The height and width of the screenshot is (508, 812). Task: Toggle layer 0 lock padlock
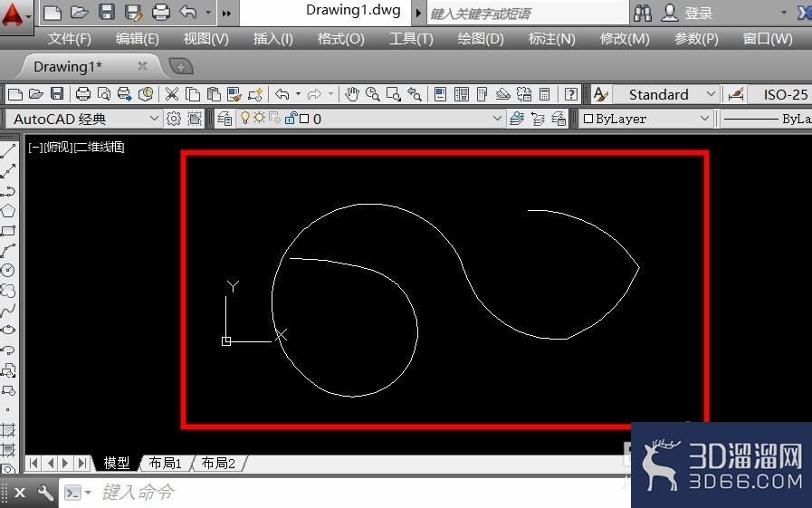(291, 118)
